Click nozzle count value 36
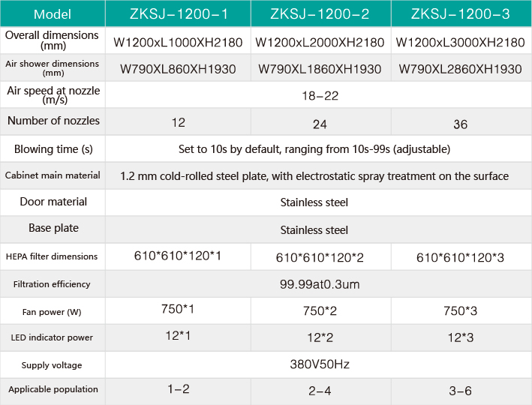This screenshot has width=532, height=405. 461,124
